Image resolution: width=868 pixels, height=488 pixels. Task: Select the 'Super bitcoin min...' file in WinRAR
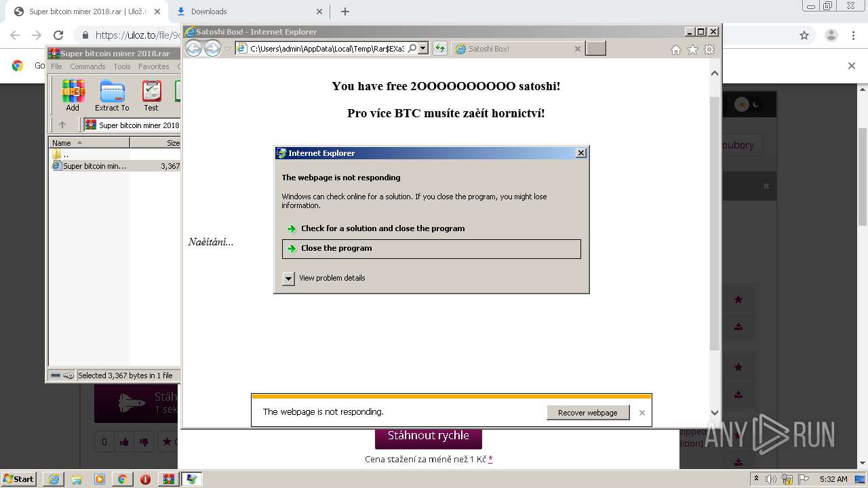[x=115, y=165]
